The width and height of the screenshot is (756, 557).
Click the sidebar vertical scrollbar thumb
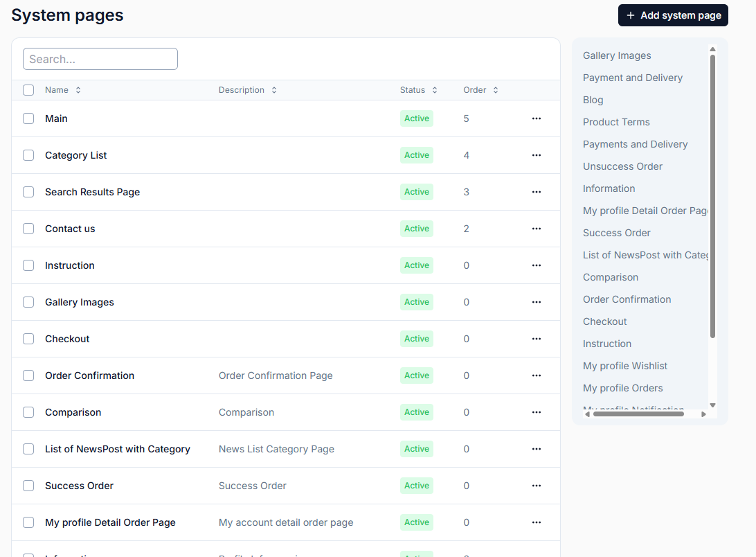pos(712,196)
